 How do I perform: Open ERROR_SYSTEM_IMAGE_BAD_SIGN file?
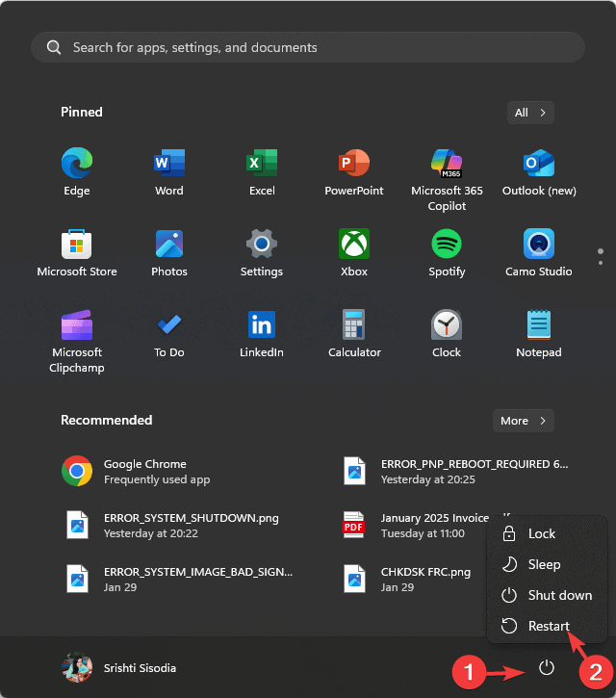(178, 580)
